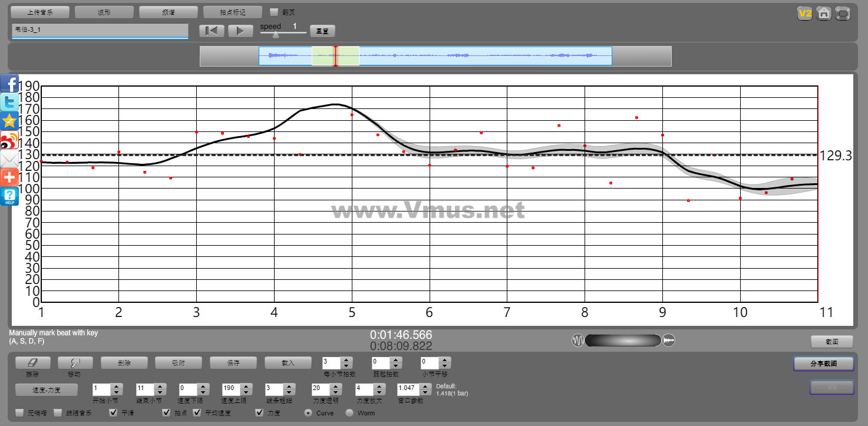Click the Twitter share icon
The width and height of the screenshot is (868, 426).
9,102
